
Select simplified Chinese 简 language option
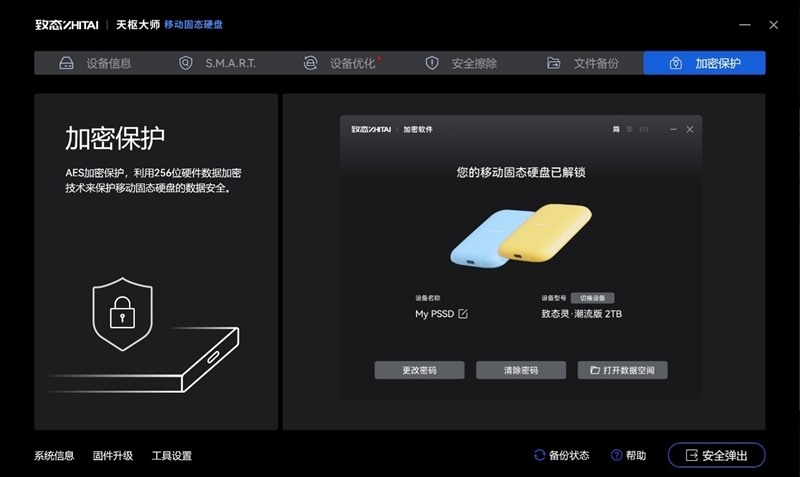616,129
